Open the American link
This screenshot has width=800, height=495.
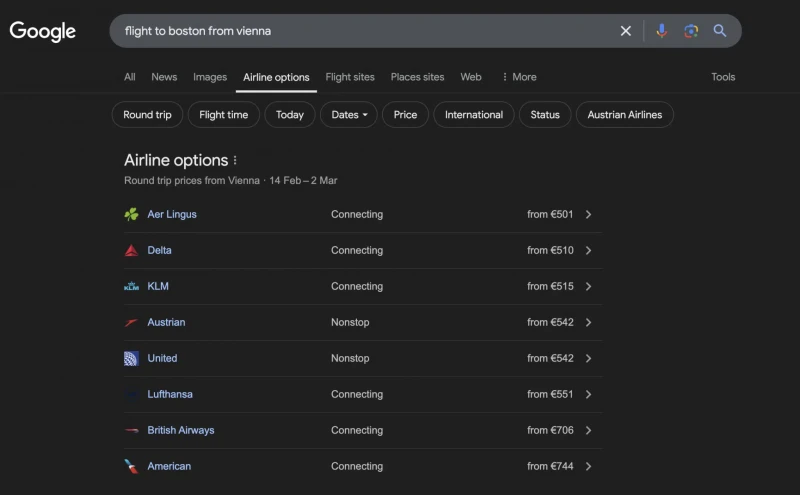pyautogui.click(x=169, y=466)
